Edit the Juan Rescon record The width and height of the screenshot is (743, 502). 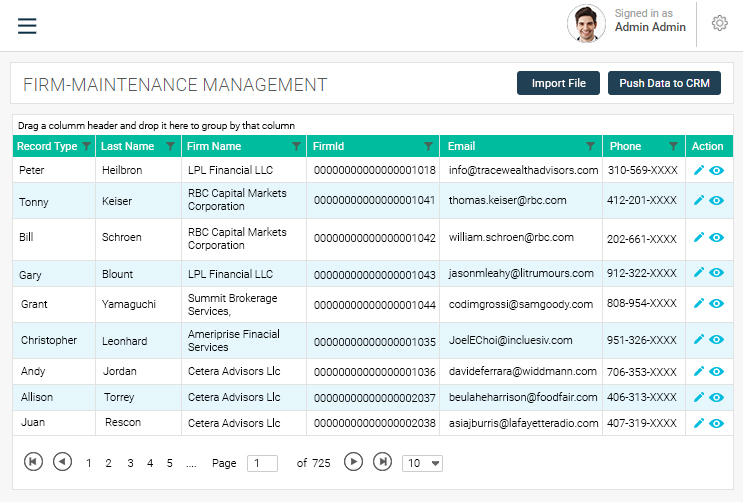698,423
